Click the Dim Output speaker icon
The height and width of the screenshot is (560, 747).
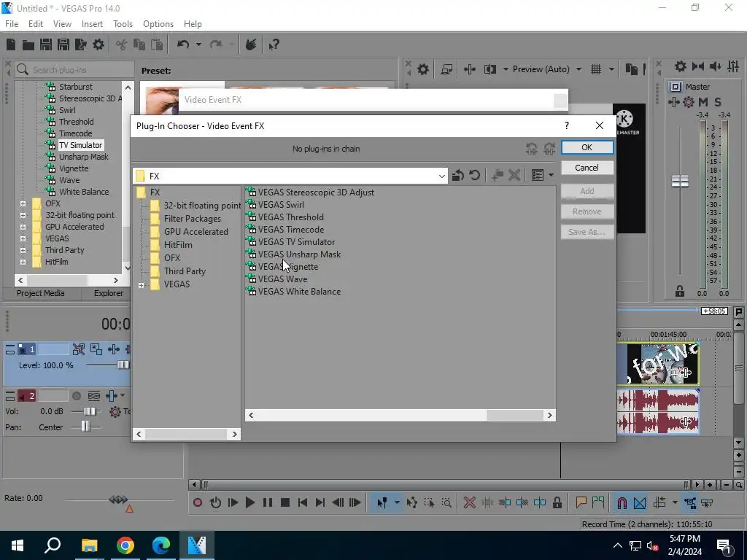pyautogui.click(x=716, y=66)
